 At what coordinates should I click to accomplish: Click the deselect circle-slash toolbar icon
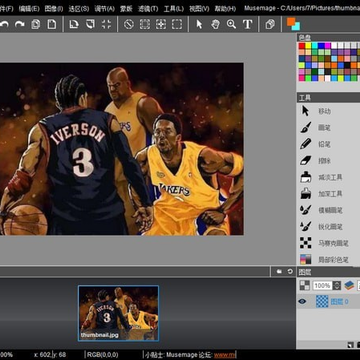coord(129,24)
